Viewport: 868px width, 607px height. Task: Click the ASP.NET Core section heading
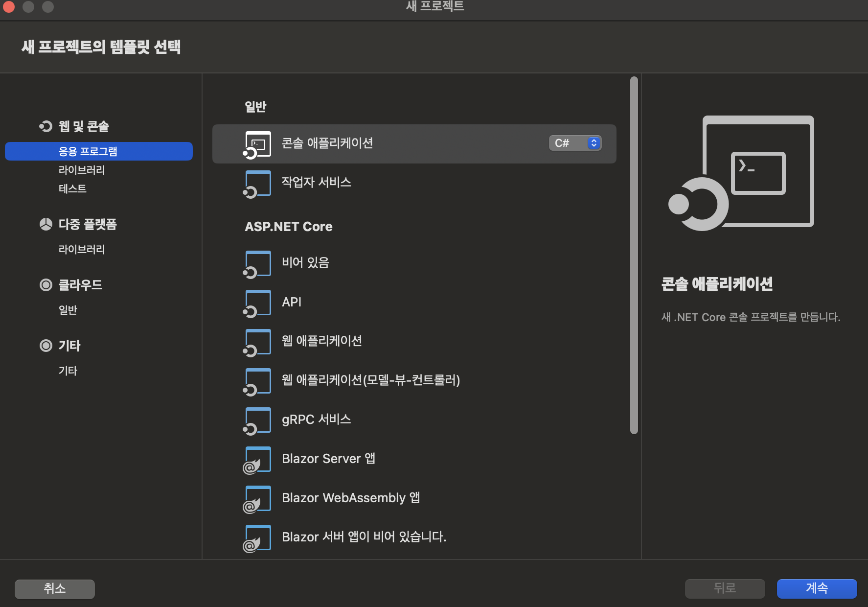pyautogui.click(x=289, y=227)
